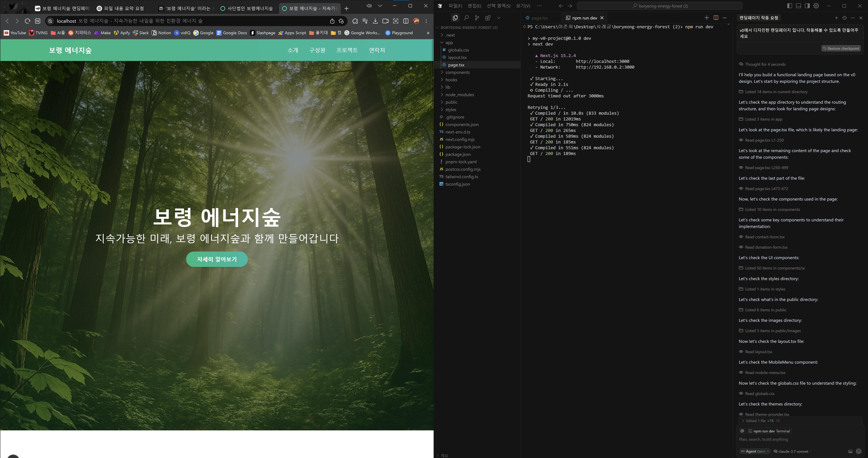Viewport: 868px width, 458px height.
Task: Share the page from address bar
Action: [x=332, y=21]
